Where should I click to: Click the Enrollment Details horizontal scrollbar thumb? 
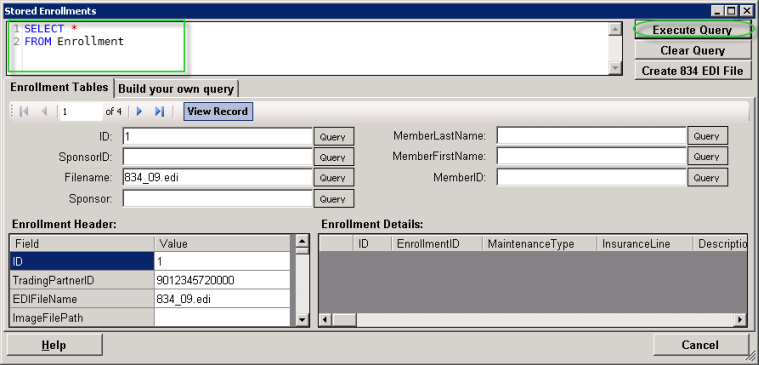click(344, 319)
